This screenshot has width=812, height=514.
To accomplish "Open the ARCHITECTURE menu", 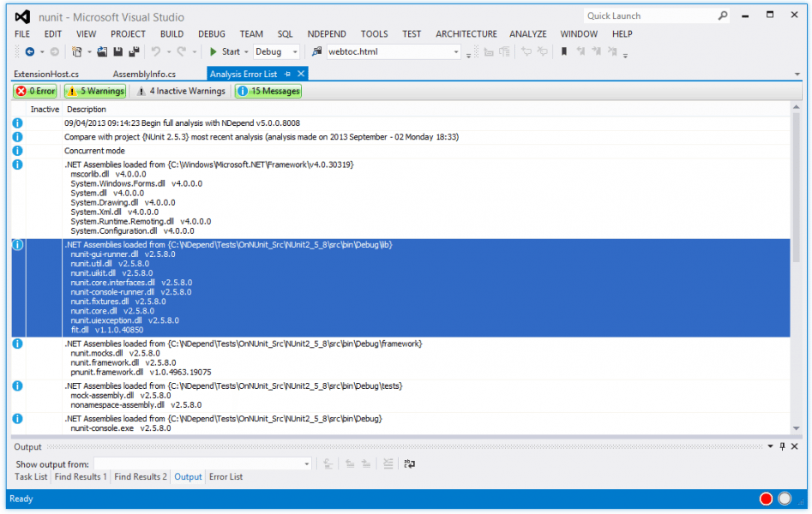I will click(466, 34).
